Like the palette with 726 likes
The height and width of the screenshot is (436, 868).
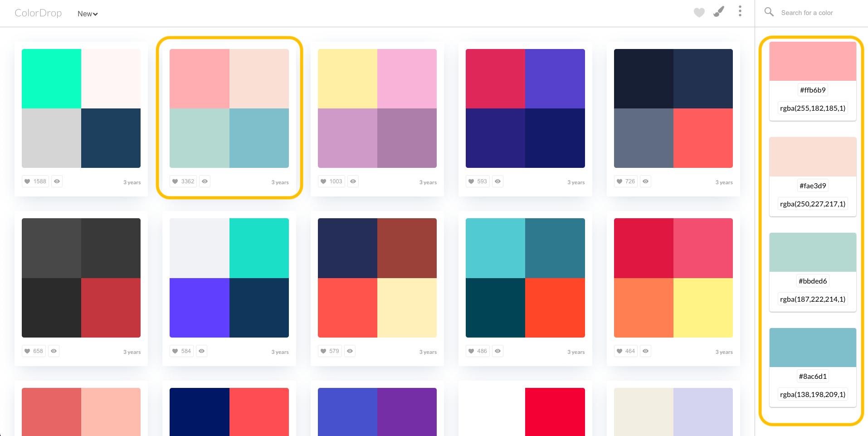coord(625,181)
